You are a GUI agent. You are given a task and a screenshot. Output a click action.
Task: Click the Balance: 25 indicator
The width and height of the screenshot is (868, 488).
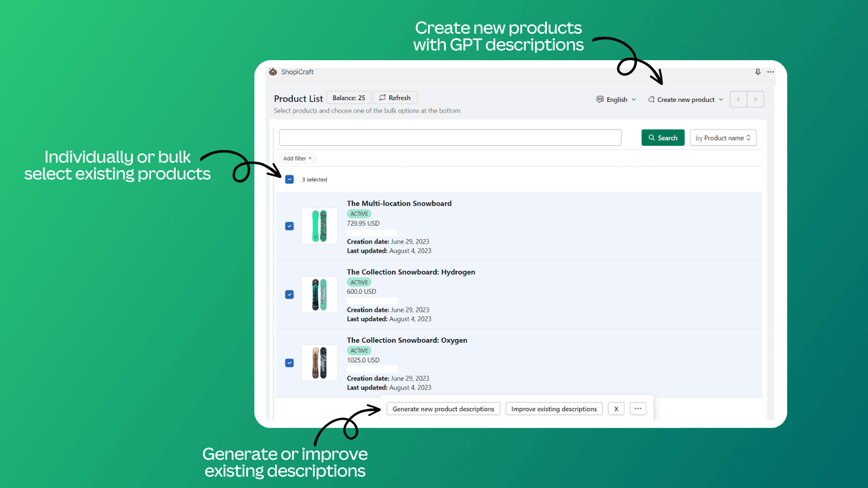[349, 97]
